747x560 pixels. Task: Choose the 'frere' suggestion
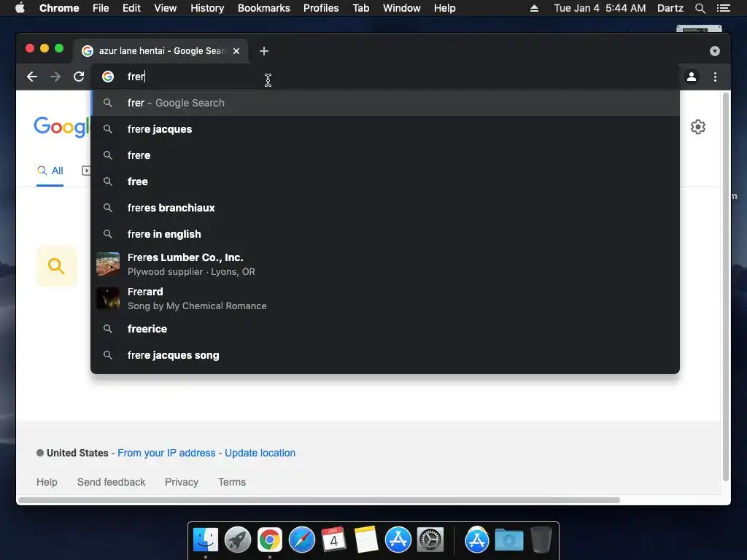pos(385,155)
